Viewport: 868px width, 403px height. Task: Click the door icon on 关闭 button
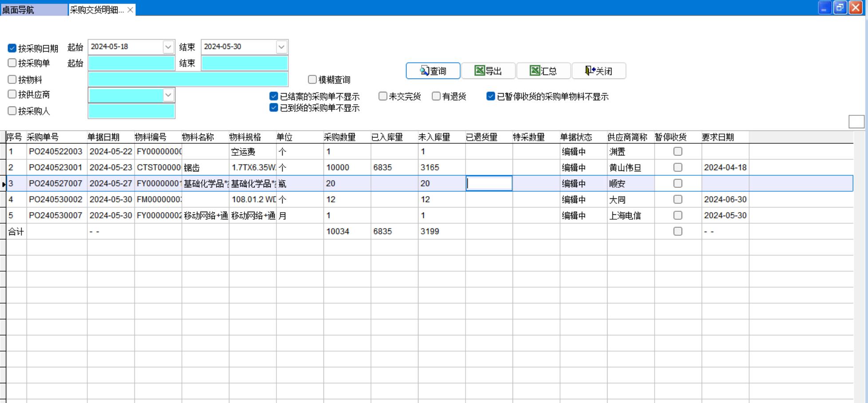590,71
